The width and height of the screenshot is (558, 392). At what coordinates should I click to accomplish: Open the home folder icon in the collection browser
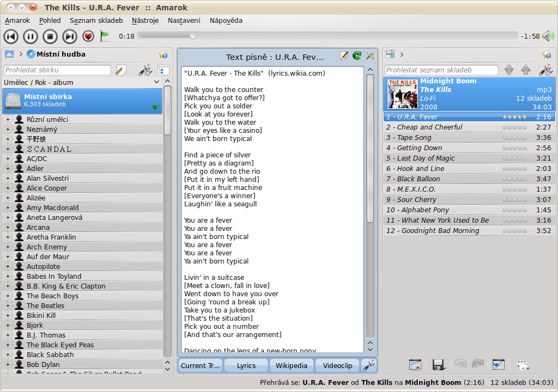(9, 54)
